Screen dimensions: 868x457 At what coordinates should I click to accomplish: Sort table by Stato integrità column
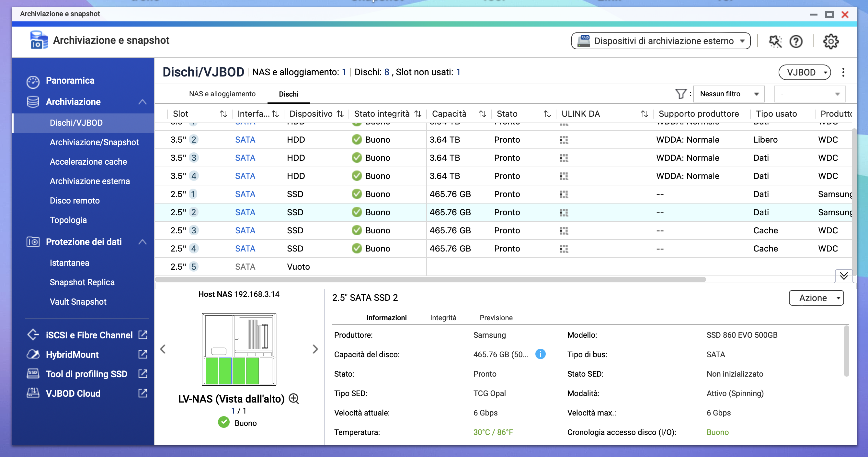(417, 114)
